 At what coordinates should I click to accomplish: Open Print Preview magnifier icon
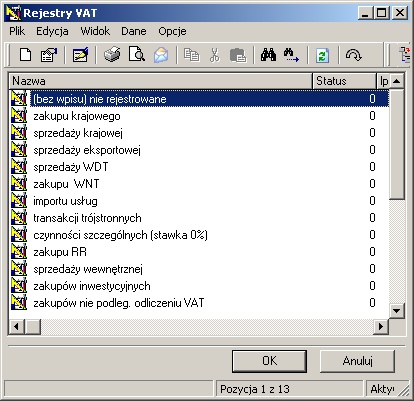(136, 55)
